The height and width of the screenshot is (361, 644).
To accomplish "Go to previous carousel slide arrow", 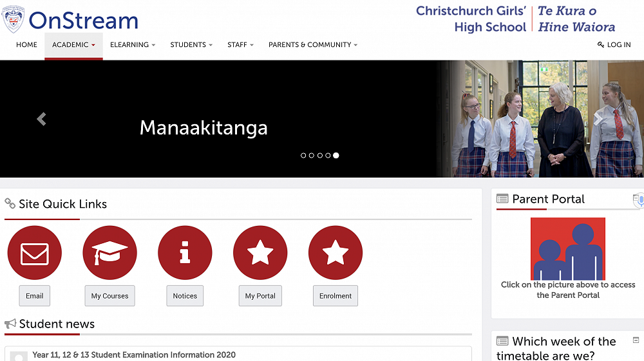I will point(41,119).
